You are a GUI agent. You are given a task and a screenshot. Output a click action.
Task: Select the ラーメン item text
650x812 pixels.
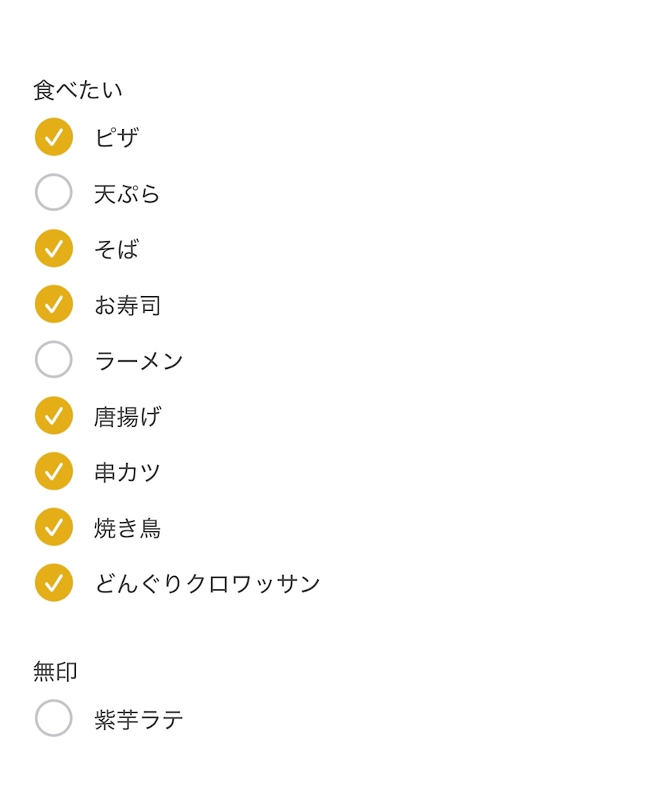click(x=139, y=361)
